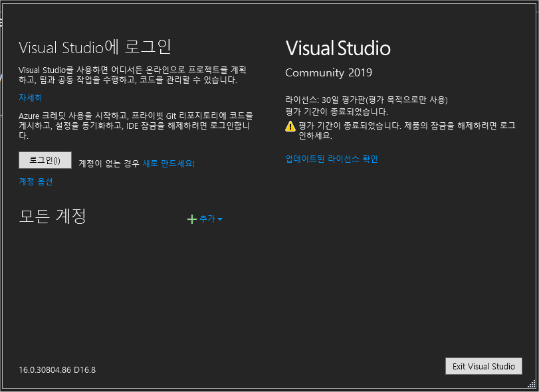
Task: Open the 계정 옵션 account options link
Action: point(36,181)
